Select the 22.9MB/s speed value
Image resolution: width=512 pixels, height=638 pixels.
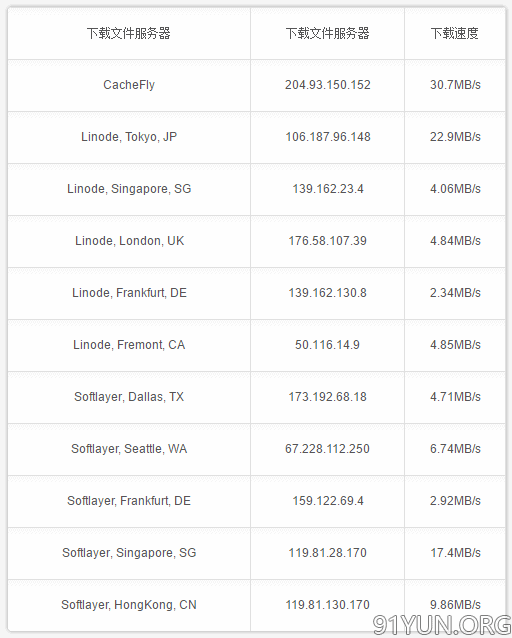click(x=455, y=137)
